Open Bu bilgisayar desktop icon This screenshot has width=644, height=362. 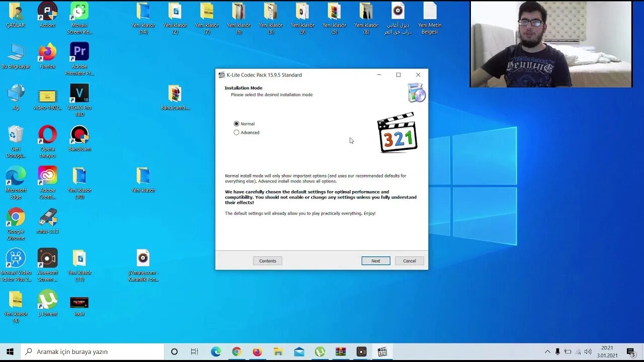(16, 56)
